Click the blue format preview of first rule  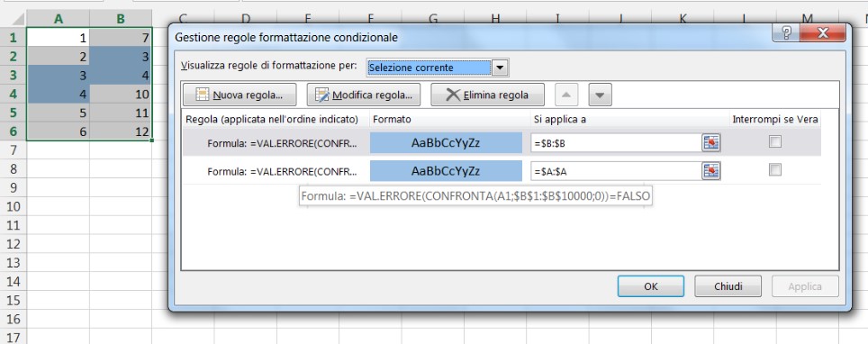[446, 142]
